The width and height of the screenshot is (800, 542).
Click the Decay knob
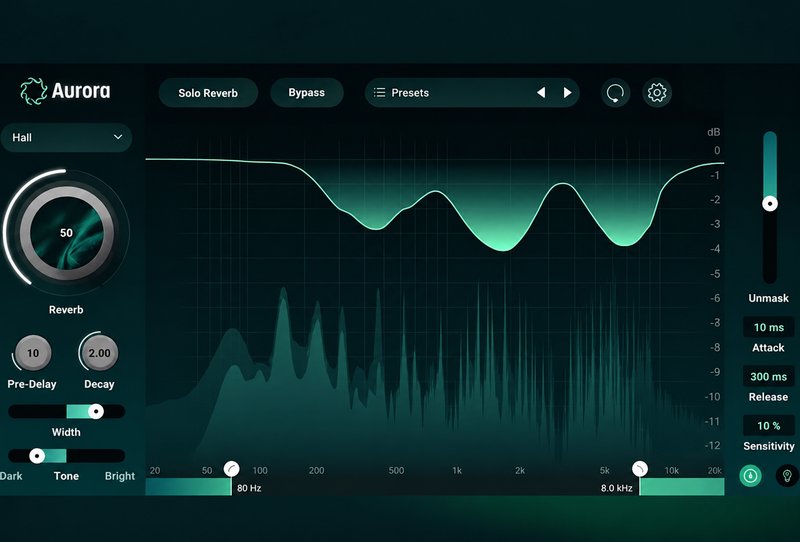[99, 353]
